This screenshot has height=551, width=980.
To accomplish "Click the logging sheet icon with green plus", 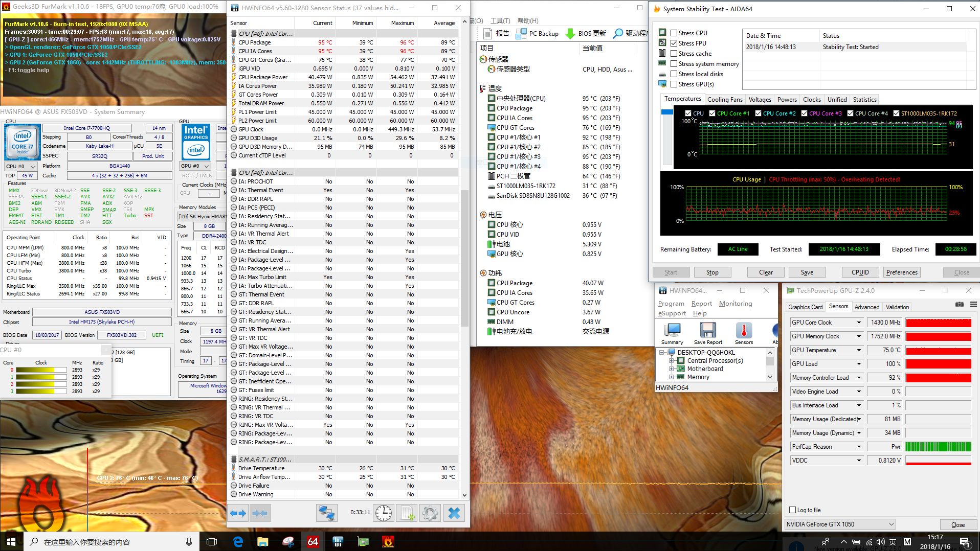I will pyautogui.click(x=407, y=513).
